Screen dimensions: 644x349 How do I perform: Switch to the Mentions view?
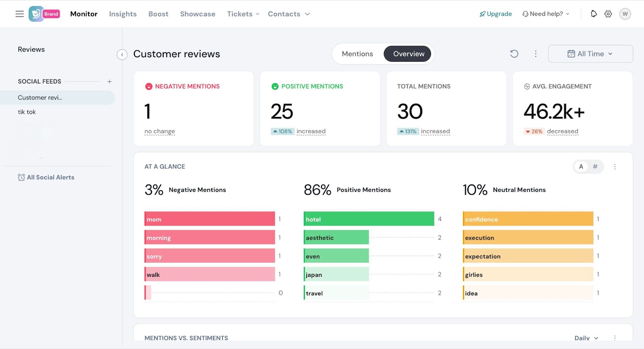click(357, 54)
